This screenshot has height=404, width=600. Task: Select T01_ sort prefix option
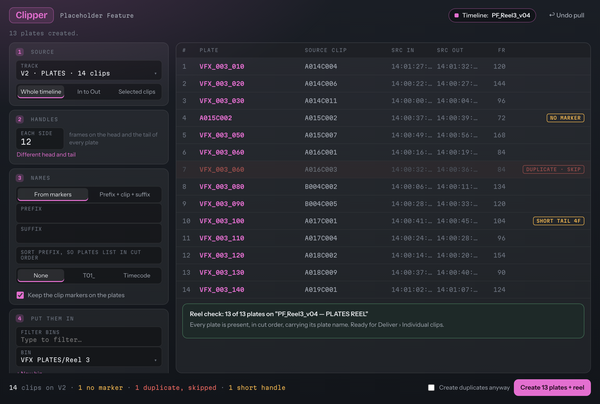coord(88,275)
